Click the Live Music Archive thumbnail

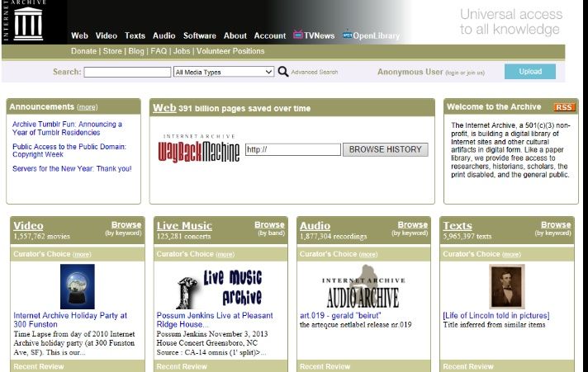click(220, 287)
